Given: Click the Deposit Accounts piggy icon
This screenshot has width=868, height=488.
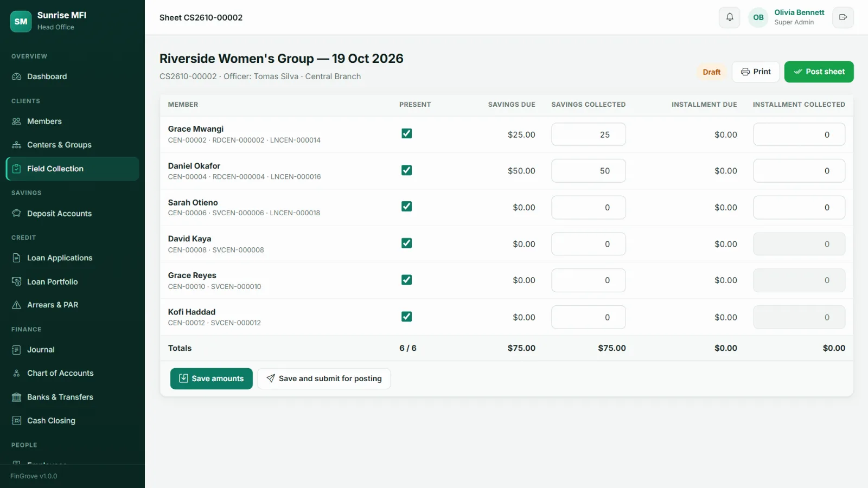Looking at the screenshot, I should coord(17,214).
